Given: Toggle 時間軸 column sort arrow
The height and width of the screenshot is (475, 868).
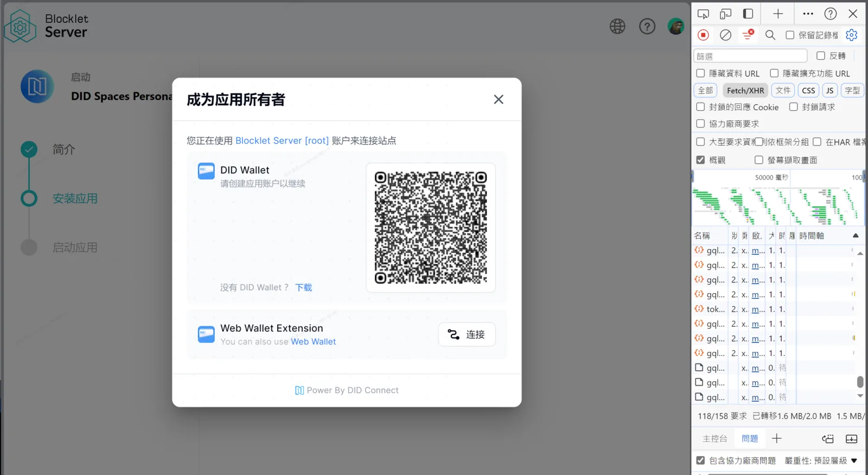Looking at the screenshot, I should coord(856,236).
